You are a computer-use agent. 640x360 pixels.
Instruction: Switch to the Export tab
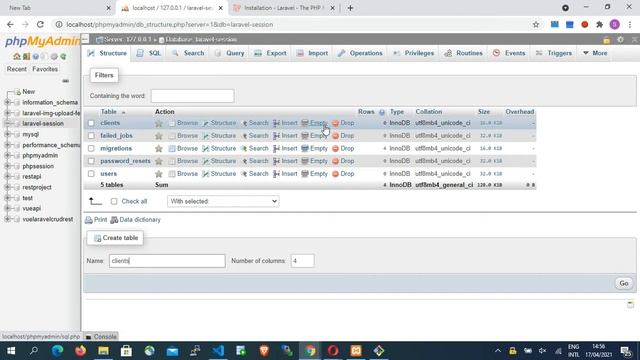coord(270,53)
